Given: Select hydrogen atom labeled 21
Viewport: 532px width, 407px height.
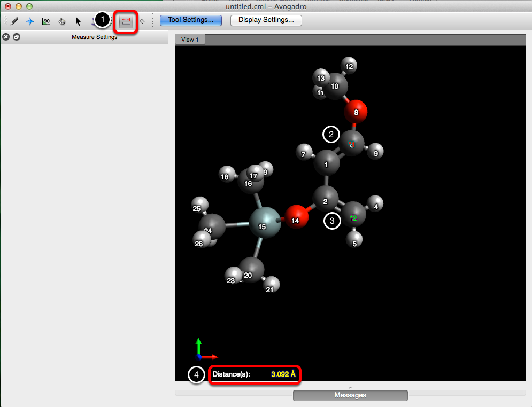Looking at the screenshot, I should tap(271, 286).
